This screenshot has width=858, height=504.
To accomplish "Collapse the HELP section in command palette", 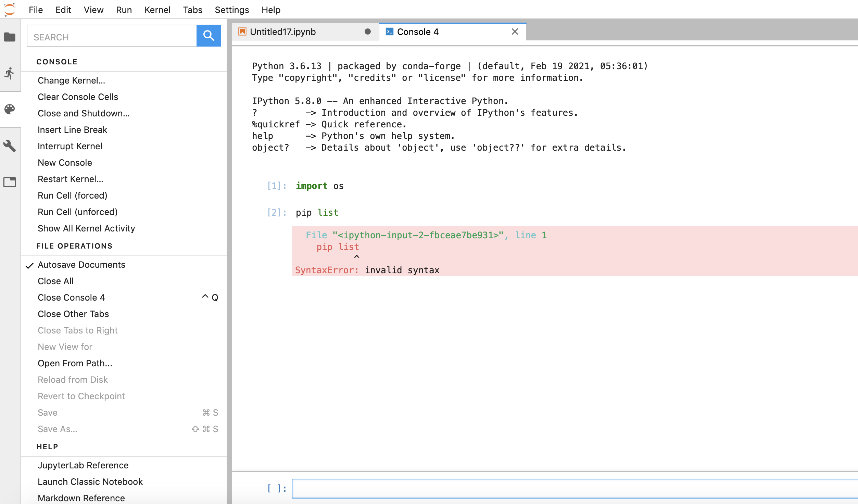I will [x=48, y=446].
